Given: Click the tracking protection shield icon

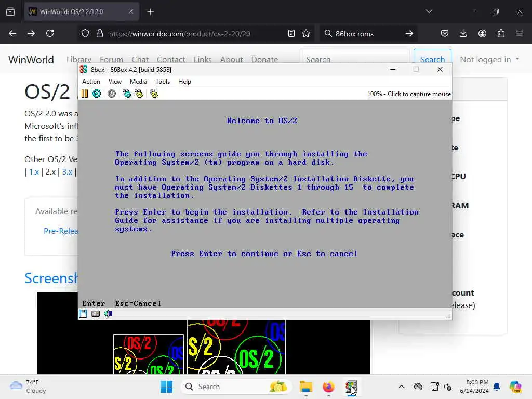Looking at the screenshot, I should (85, 34).
